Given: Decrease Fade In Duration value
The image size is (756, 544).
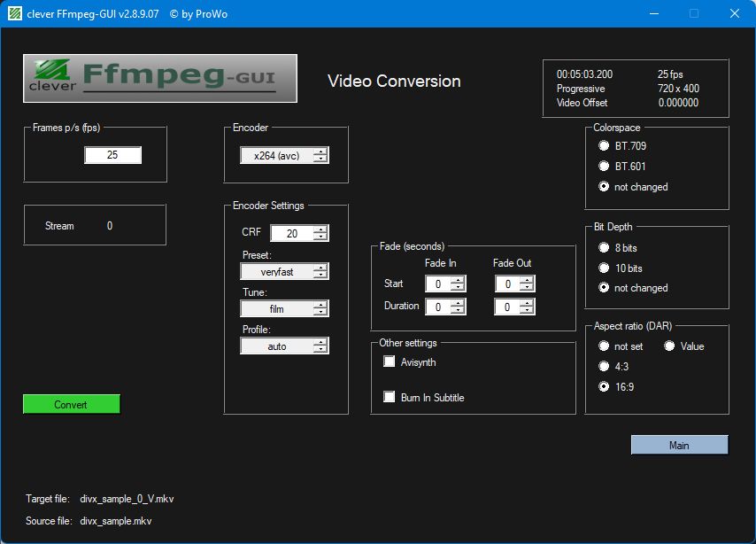Looking at the screenshot, I should tap(458, 310).
